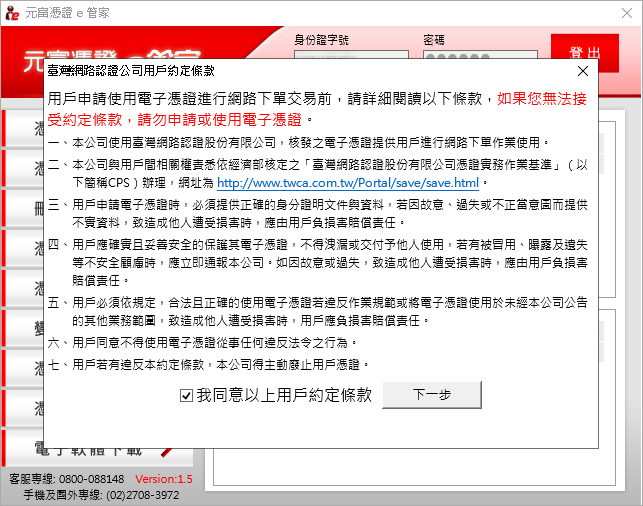Screen dimensions: 643x506
Task: Click the 元富憑證 e 管家 app icon in the title bar
Action: click(12, 13)
